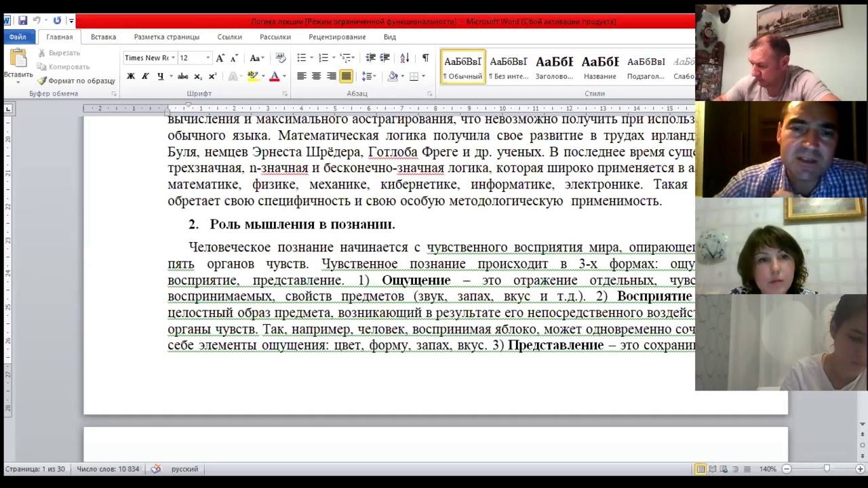Decrease paragraph indent icon
Image resolution: width=868 pixels, height=488 pixels.
370,58
